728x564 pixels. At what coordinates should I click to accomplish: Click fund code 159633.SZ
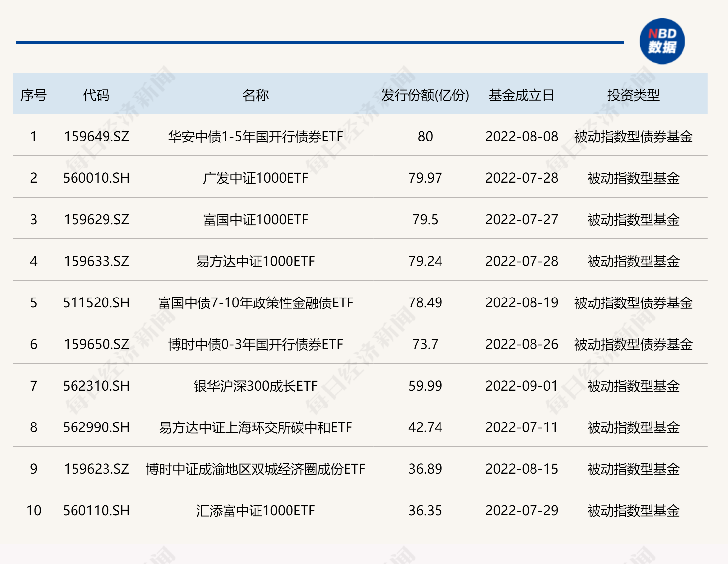tap(96, 261)
